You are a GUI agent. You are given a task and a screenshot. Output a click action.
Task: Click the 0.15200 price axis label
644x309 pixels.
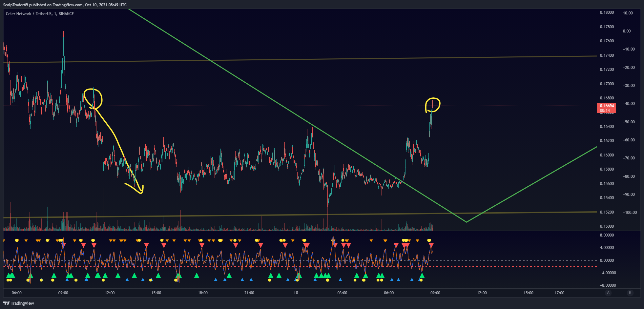(607, 212)
